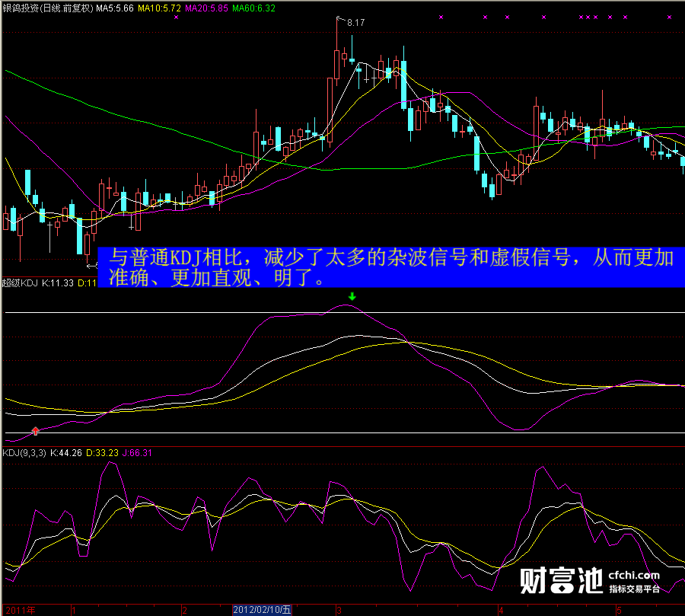Viewport: 685px width, 616px height.
Task: Select the MA60:6.32 indicator label
Action: click(x=253, y=8)
